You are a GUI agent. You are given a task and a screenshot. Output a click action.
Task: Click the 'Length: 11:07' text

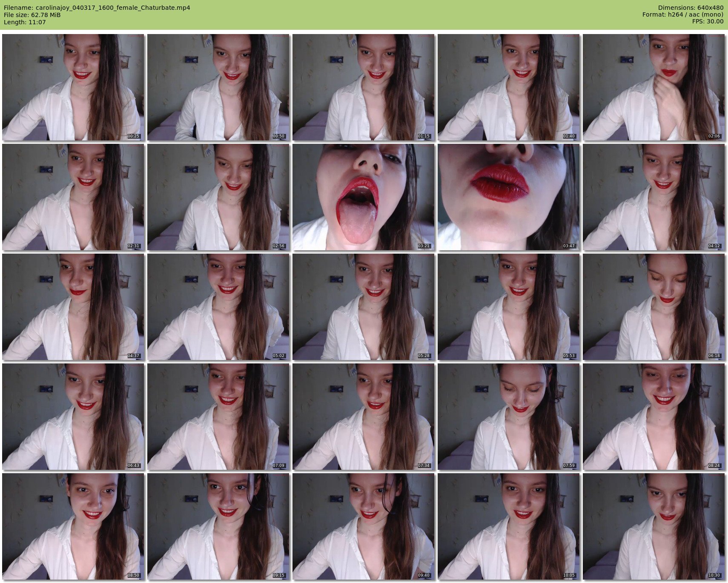[25, 22]
